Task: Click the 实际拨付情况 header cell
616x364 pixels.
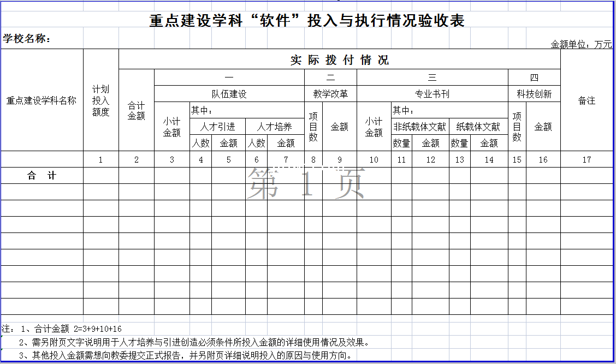Action: point(339,60)
